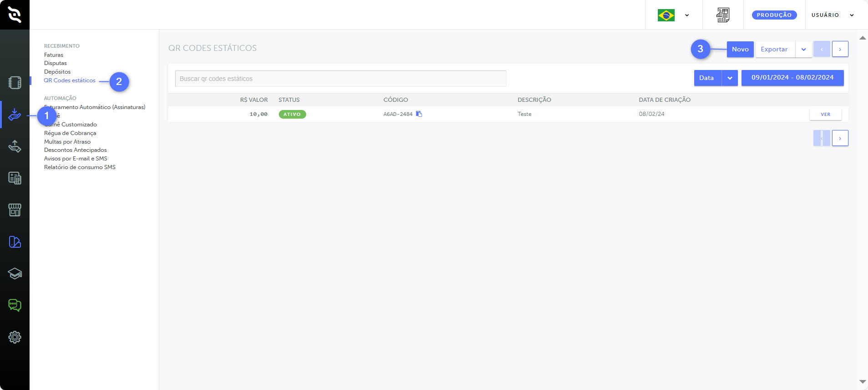
Task: Click VER for the Teste QR code
Action: (825, 114)
